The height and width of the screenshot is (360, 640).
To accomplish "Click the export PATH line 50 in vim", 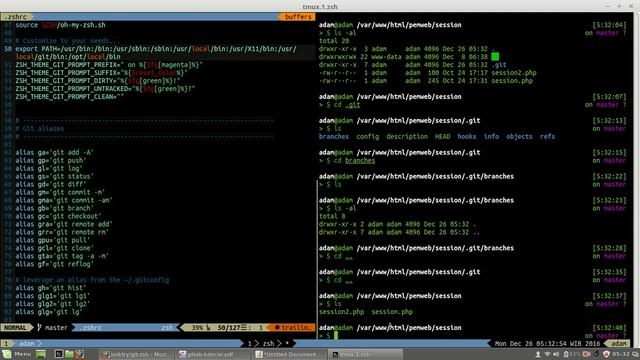I will pos(156,53).
